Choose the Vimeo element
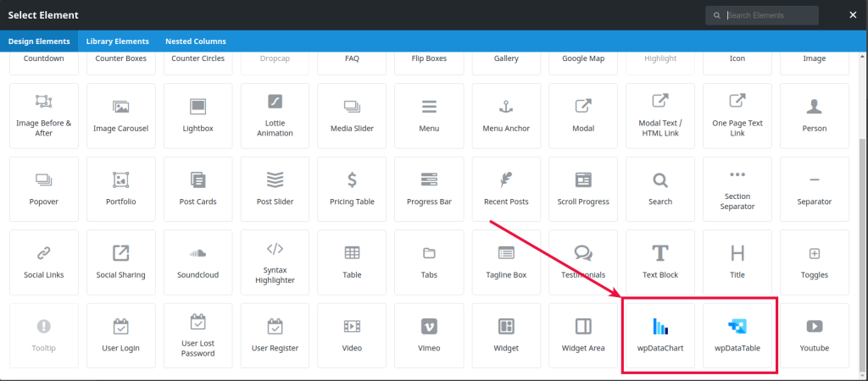The width and height of the screenshot is (868, 381). coord(429,335)
